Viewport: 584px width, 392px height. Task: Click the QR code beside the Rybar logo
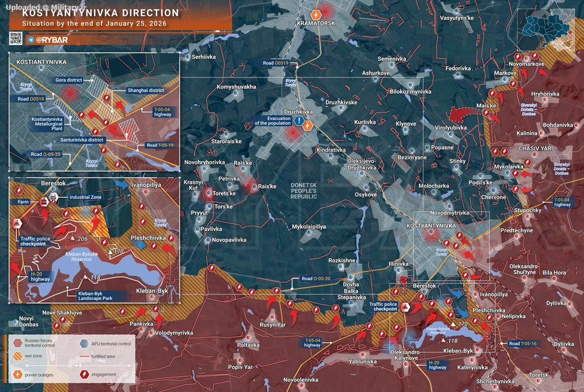click(x=15, y=38)
